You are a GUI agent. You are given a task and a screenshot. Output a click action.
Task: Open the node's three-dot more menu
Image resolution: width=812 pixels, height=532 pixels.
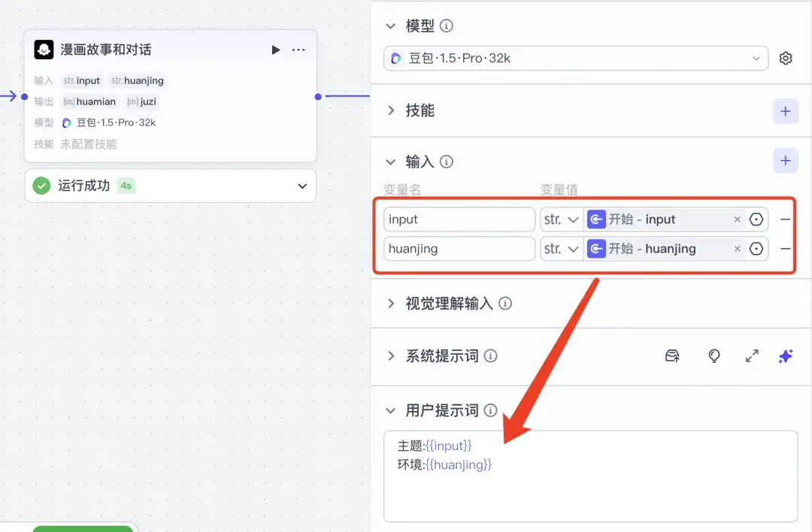[x=298, y=50]
